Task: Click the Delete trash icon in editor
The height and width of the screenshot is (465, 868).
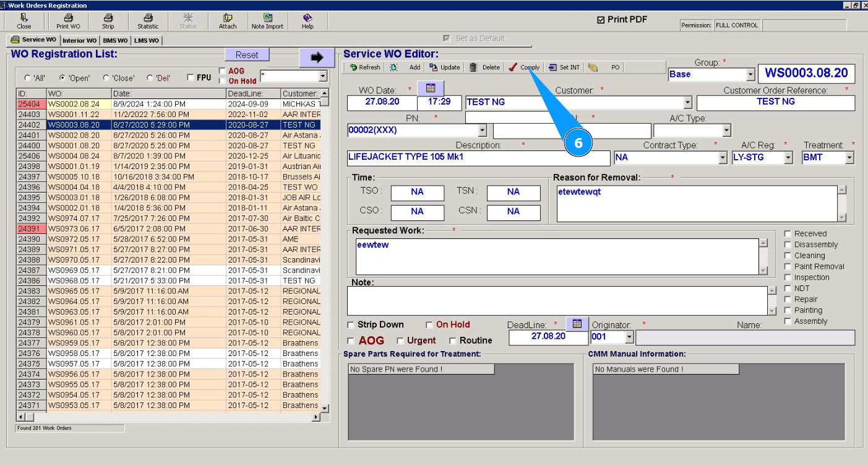Action: click(x=473, y=67)
